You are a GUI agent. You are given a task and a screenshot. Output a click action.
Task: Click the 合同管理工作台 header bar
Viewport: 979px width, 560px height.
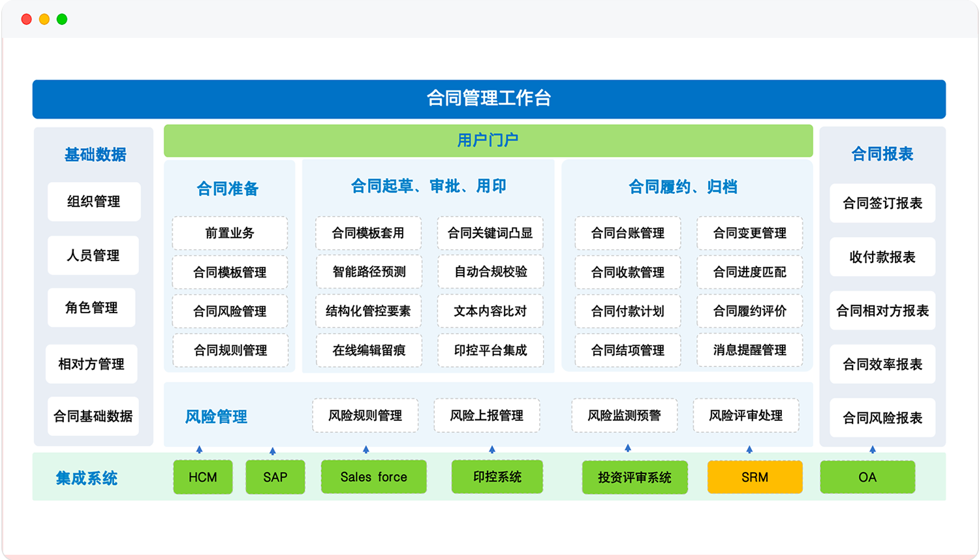click(489, 99)
